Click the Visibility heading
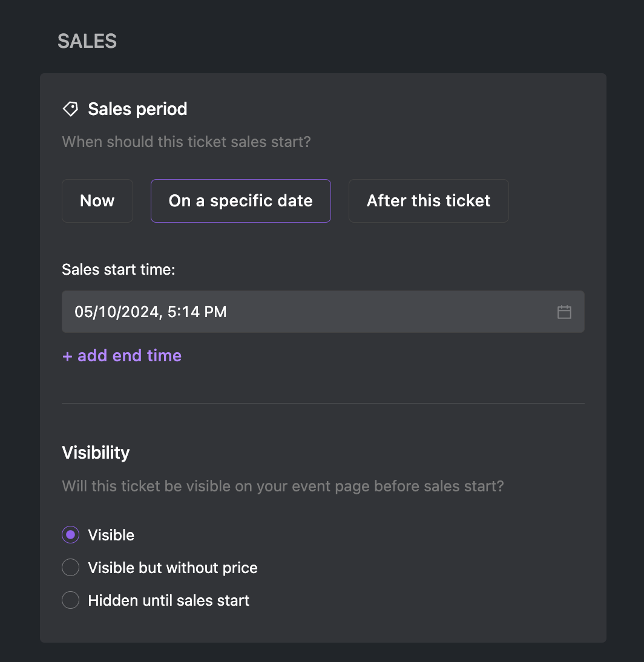Screen dimensions: 644x662 96,453
